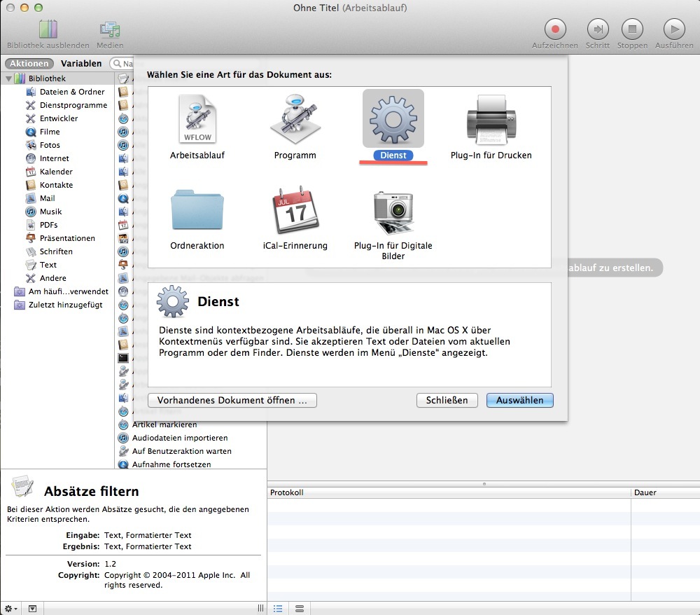The width and height of the screenshot is (700, 615).
Task: Select the Dienst gear icon
Action: (x=393, y=119)
